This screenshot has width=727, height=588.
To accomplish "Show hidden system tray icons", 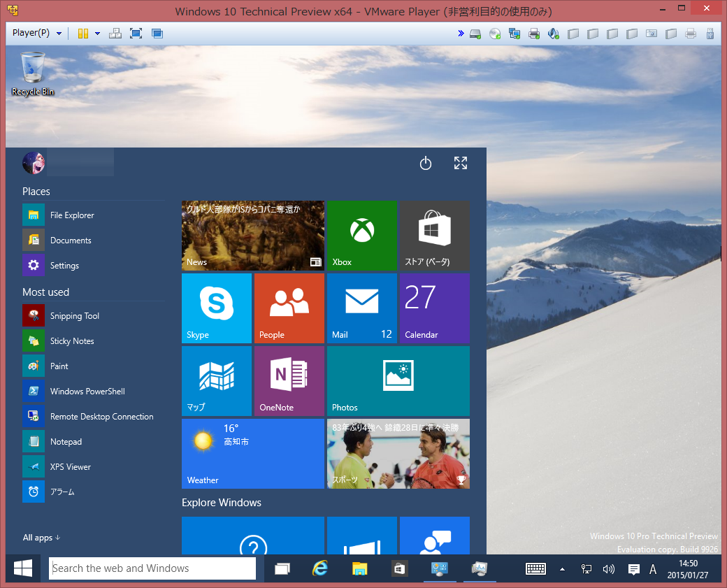I will point(562,569).
